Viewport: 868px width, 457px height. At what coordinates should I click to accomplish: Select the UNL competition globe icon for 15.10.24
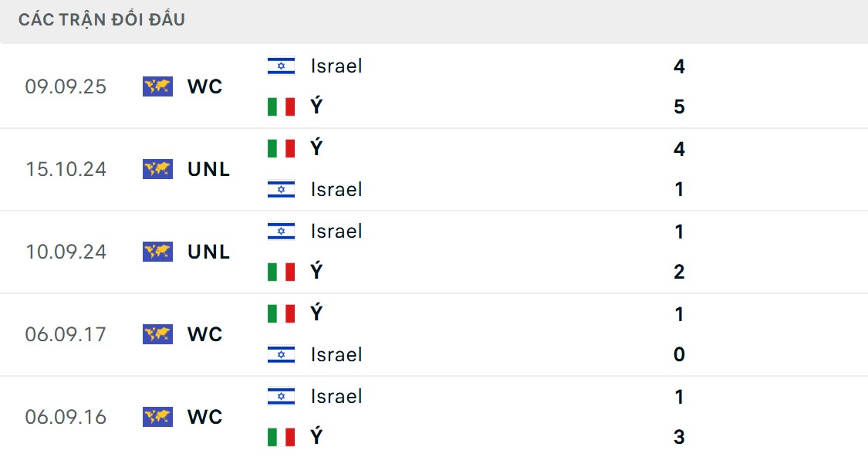tap(157, 169)
